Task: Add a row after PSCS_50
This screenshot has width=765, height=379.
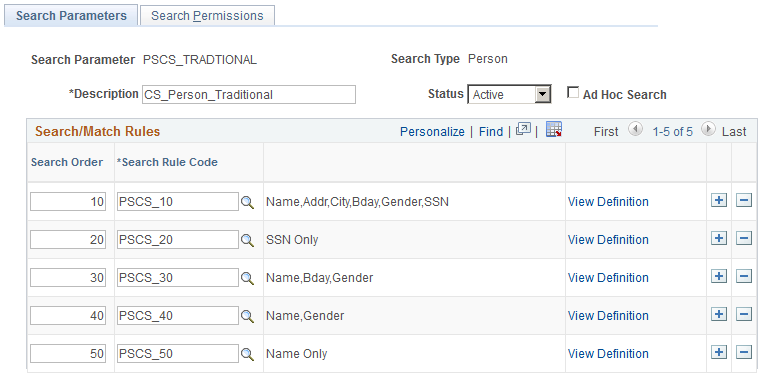Action: [x=719, y=353]
